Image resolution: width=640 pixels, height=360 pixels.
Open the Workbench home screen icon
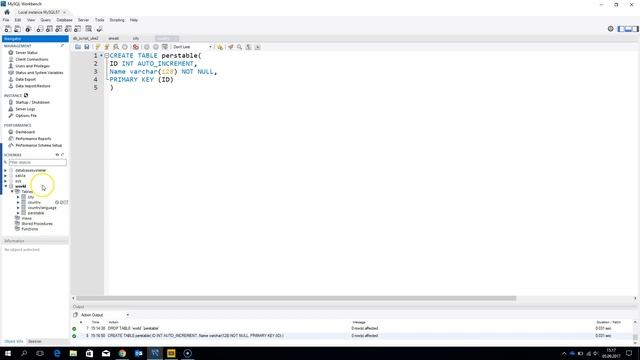coord(7,12)
